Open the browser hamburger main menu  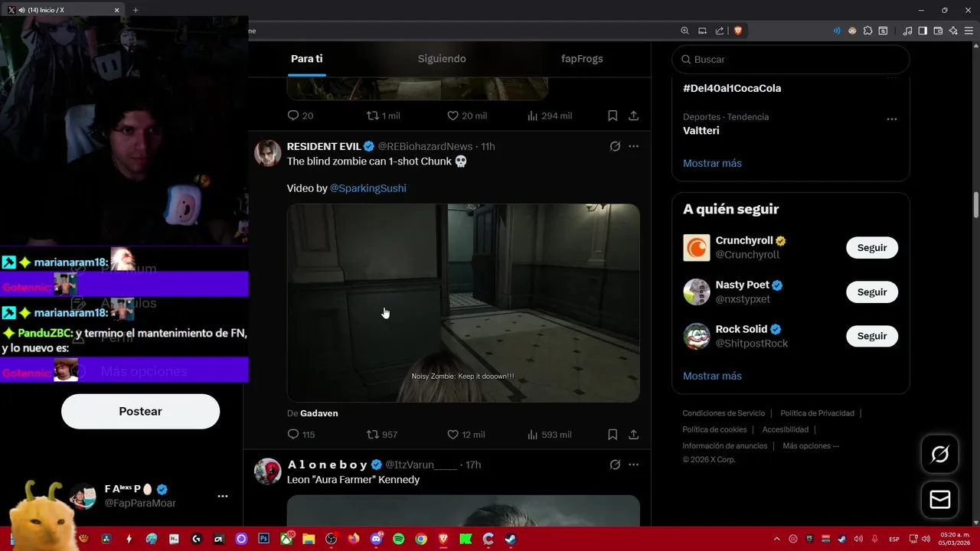click(969, 31)
